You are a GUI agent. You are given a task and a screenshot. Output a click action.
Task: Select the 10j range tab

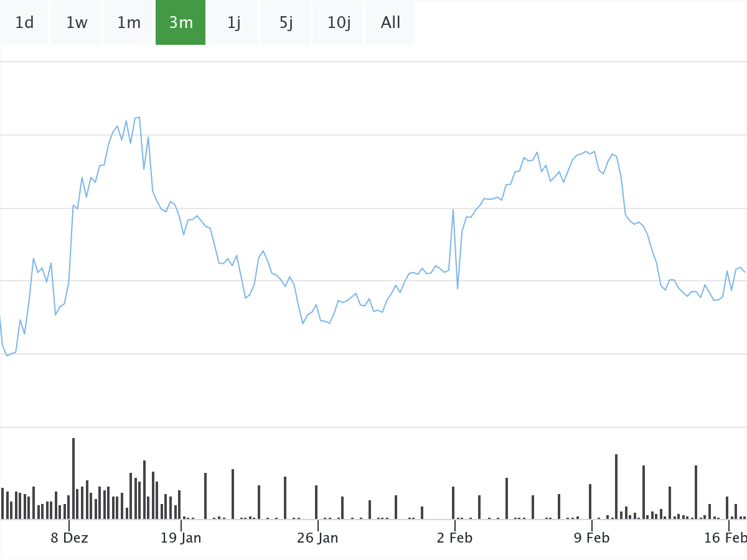[339, 23]
